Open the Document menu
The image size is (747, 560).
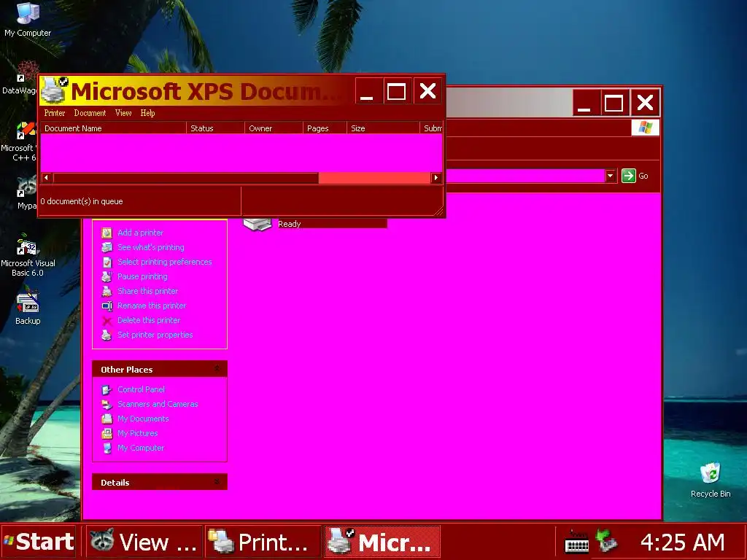(x=90, y=113)
